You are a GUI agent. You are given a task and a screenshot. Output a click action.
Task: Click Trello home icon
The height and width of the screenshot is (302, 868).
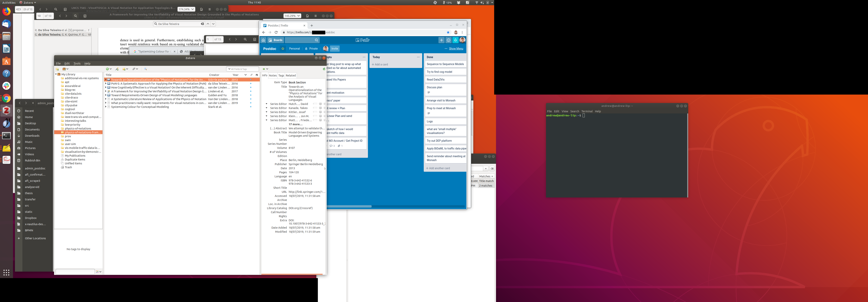pyautogui.click(x=263, y=40)
